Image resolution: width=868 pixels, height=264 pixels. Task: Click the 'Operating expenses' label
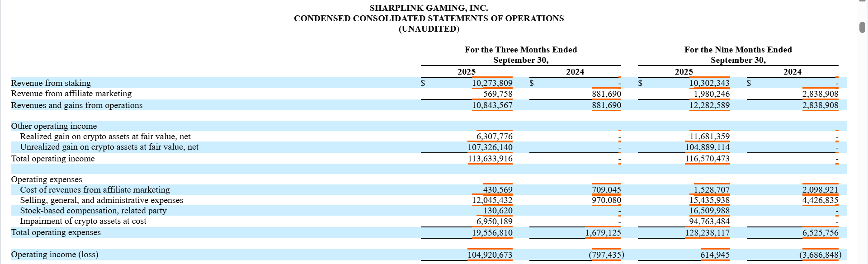click(47, 179)
